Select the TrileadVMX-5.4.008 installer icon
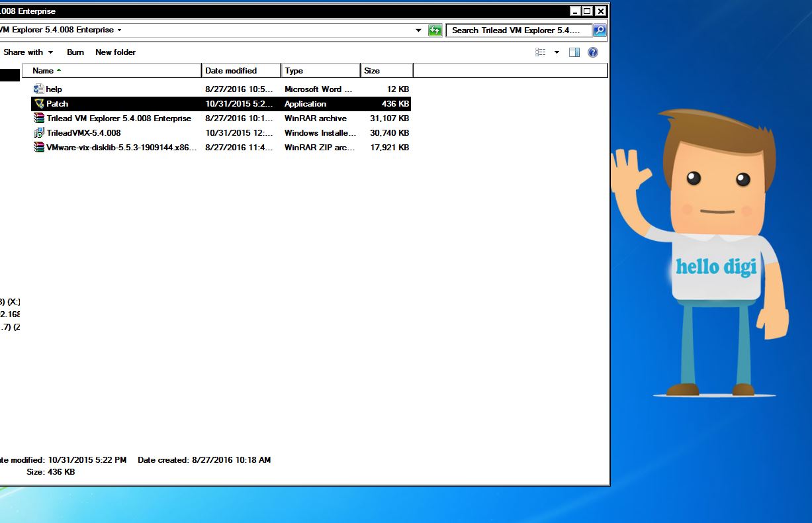Screen dimensions: 812x523 pyautogui.click(x=39, y=132)
